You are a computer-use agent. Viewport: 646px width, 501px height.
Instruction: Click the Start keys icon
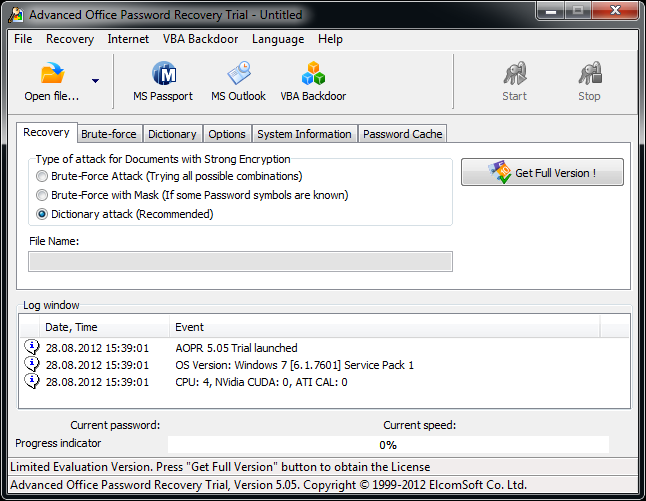515,73
